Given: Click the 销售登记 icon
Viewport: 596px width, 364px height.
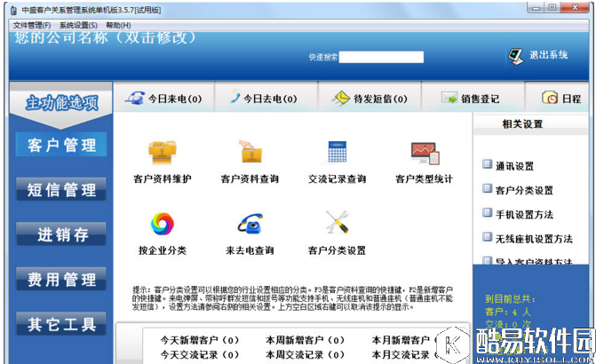Looking at the screenshot, I should (449, 98).
